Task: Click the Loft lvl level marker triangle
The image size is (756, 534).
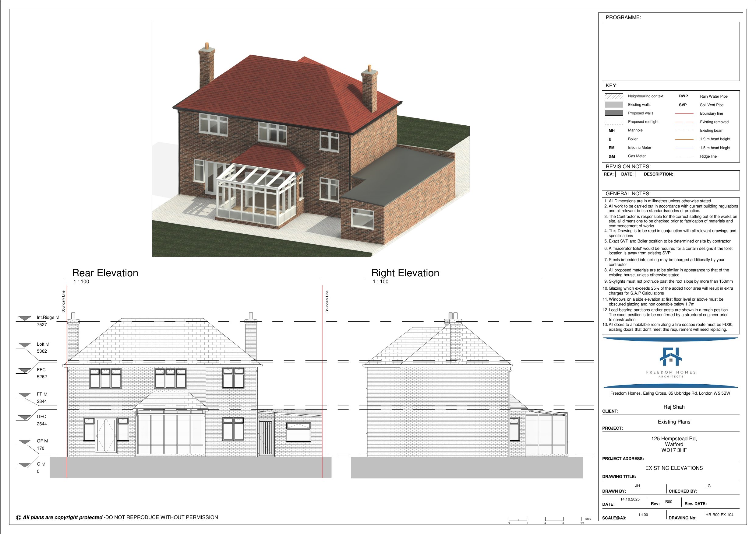Action: click(25, 345)
